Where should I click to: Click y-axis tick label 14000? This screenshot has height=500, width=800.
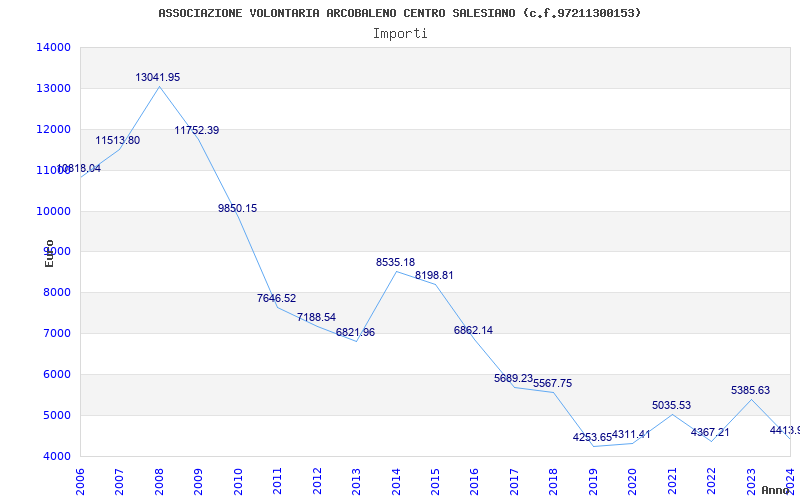pos(53,47)
